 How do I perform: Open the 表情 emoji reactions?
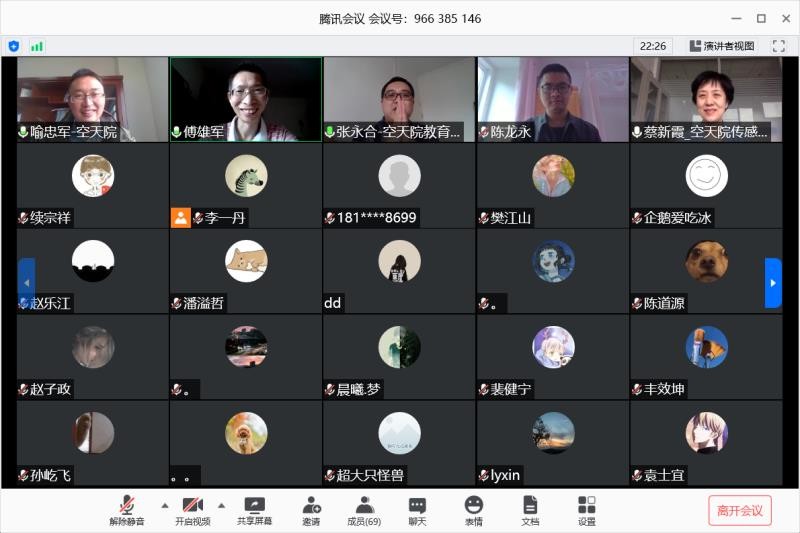pos(473,511)
